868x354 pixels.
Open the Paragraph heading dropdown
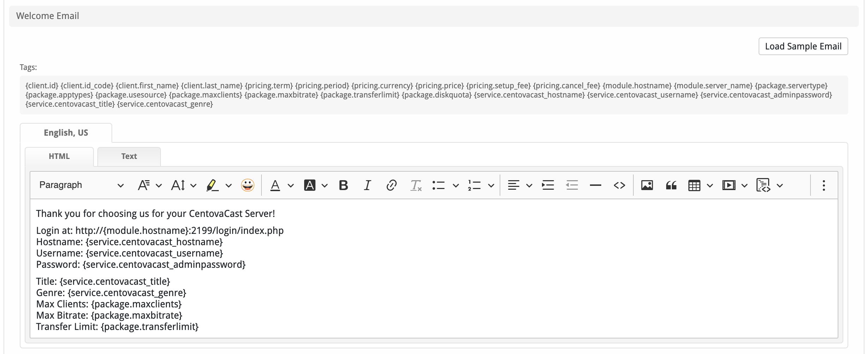click(81, 185)
